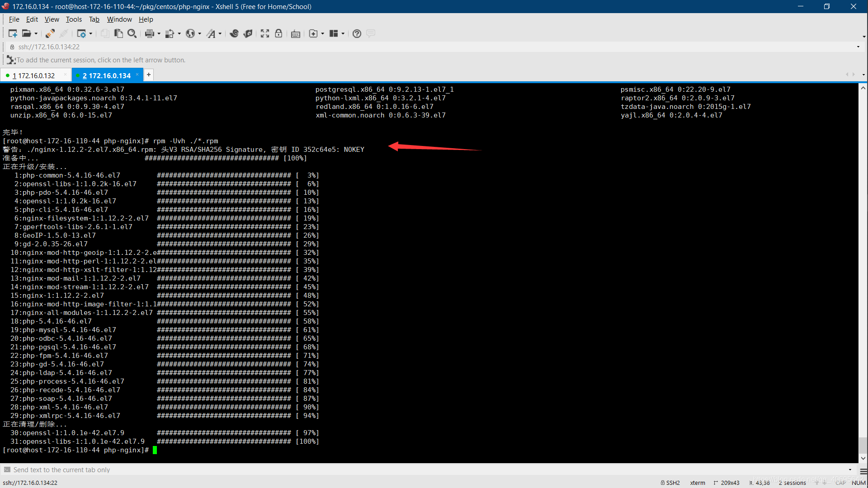868x488 pixels.
Task: Click the Xftp green leaf icon
Action: (248, 33)
